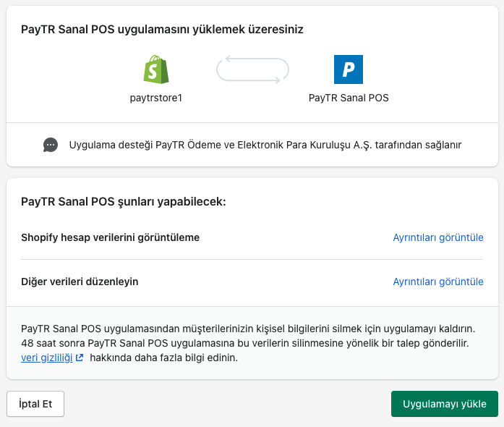The image size is (504, 427).
Task: Click the hakkında daha fazla bilgi edinin text
Action: pos(163,358)
